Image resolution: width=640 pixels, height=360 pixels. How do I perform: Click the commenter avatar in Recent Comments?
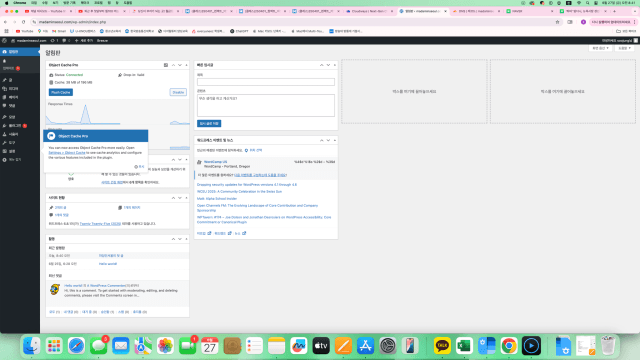[x=55, y=289]
